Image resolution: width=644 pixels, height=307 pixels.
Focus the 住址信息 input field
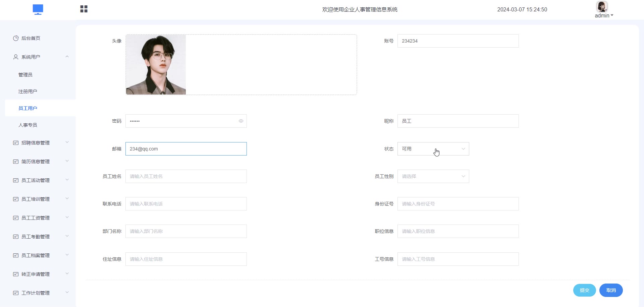pos(186,259)
